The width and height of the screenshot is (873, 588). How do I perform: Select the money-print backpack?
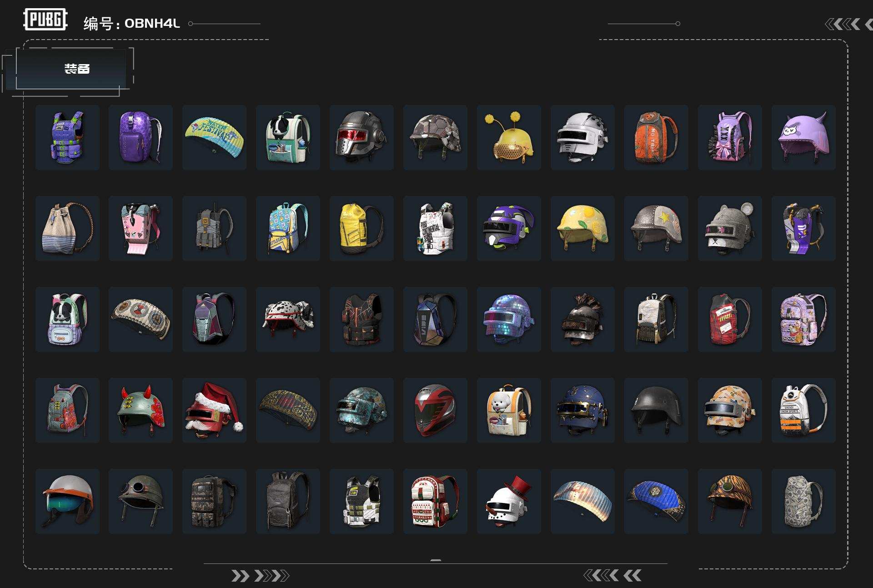803,501
